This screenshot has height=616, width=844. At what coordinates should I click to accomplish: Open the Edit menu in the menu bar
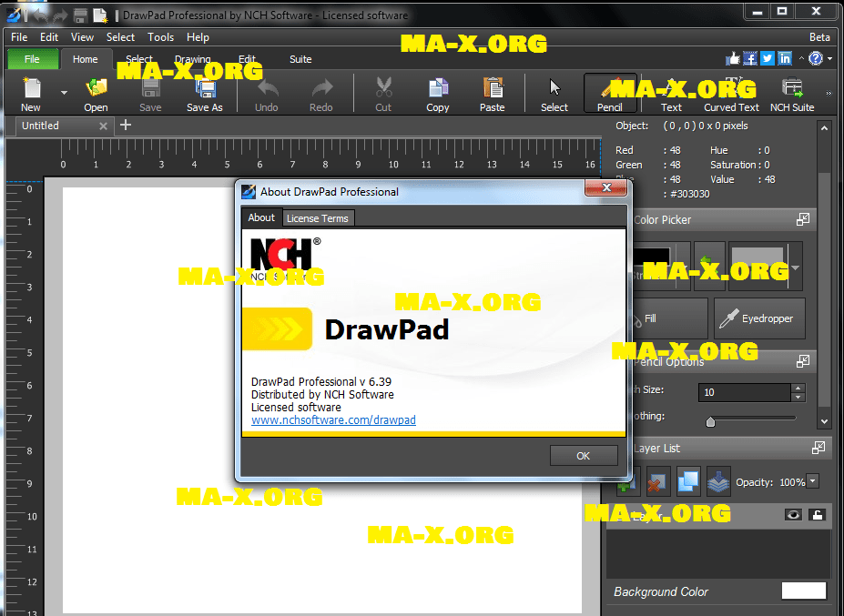coord(49,37)
